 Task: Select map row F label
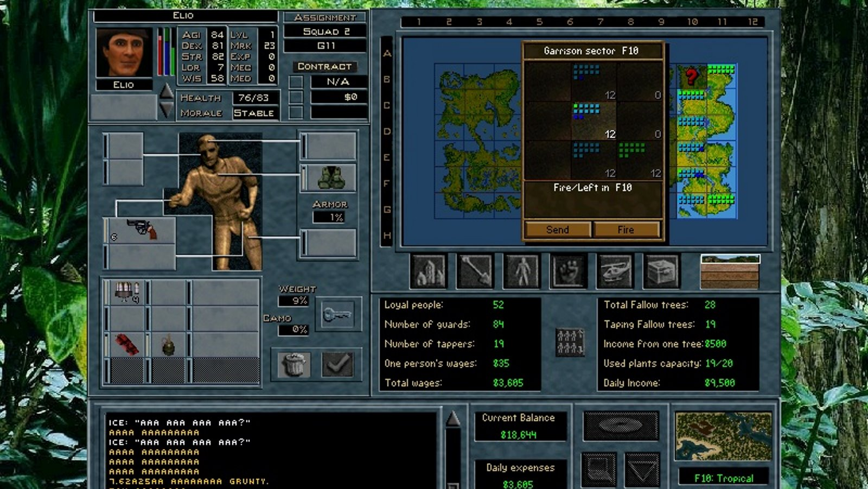click(x=387, y=183)
